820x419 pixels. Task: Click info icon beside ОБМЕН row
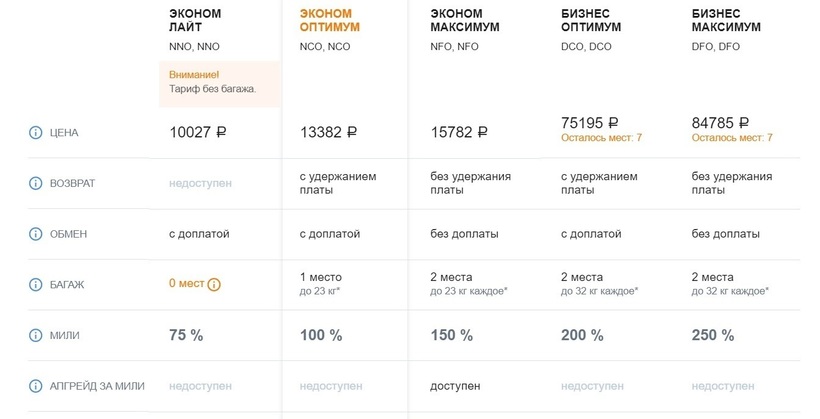(36, 234)
